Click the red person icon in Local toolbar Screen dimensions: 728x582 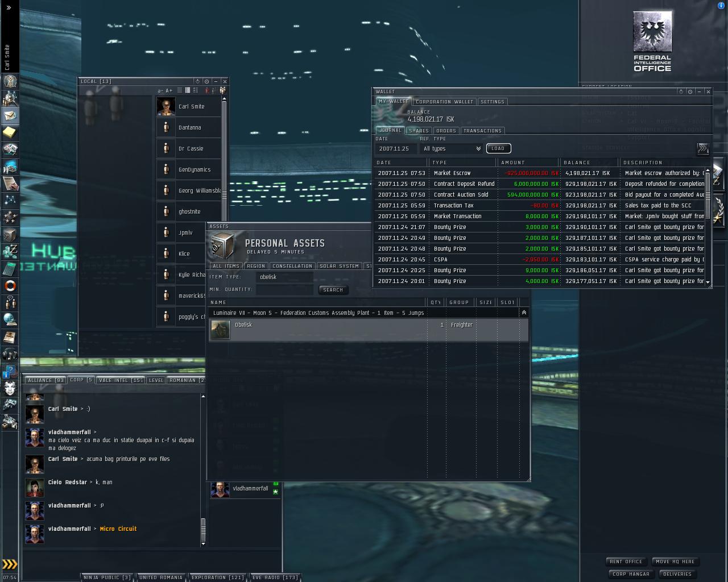point(206,90)
